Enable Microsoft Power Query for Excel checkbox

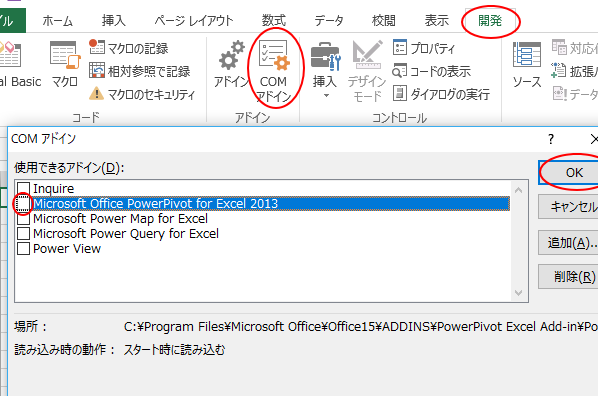23,233
